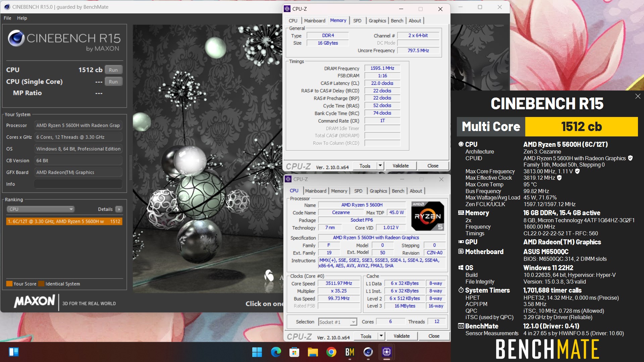Viewport: 644px width, 362px height.
Task: Click Max TDP value 45.0 W
Action: coord(396,213)
